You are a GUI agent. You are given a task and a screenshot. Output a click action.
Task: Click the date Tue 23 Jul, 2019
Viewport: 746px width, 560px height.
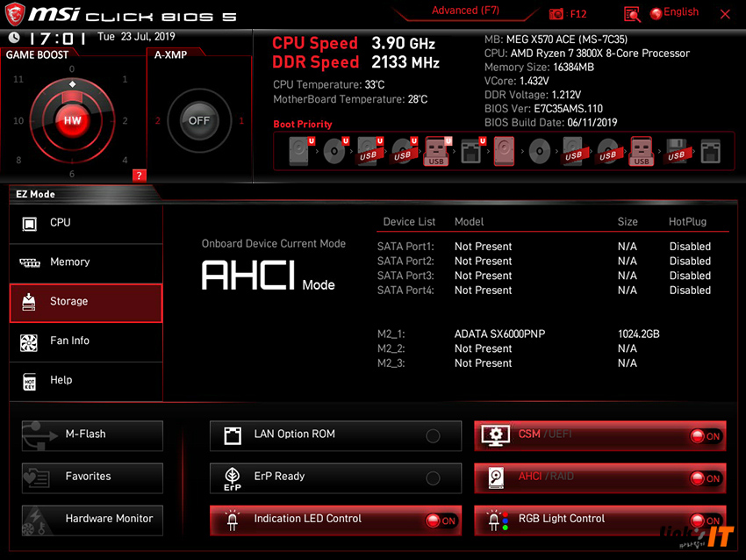(136, 37)
